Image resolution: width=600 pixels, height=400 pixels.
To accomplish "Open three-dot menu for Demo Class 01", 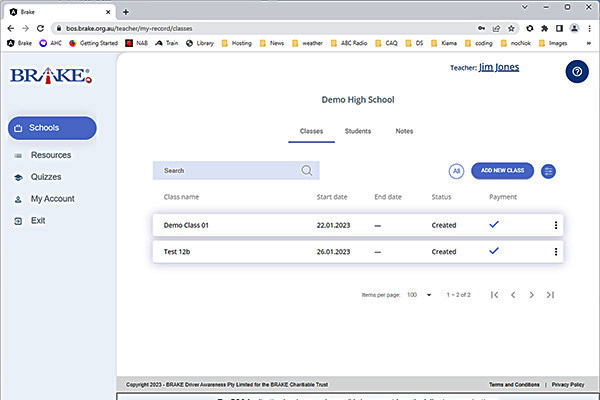I will [x=556, y=225].
